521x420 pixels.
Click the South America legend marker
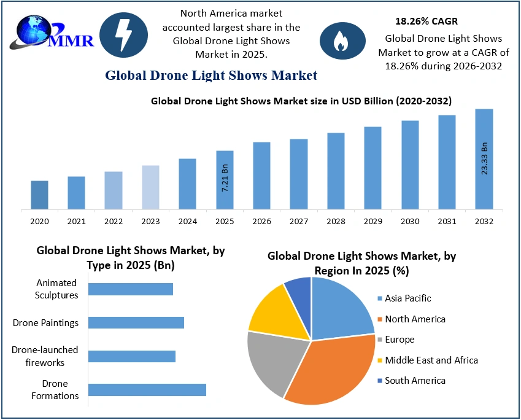(x=379, y=381)
